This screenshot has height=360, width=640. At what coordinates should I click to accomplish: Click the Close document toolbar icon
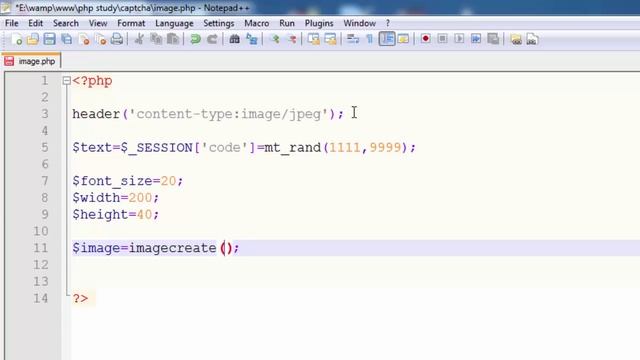click(84, 39)
